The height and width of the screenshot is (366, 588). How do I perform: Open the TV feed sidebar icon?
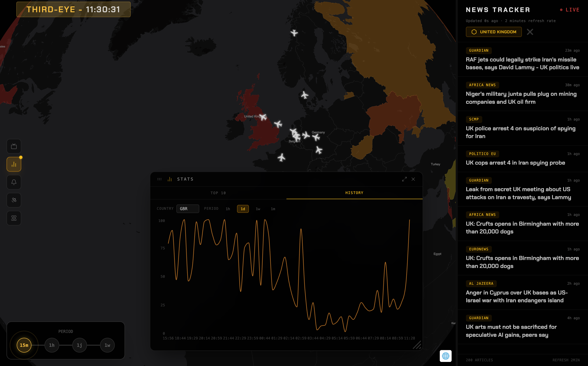(14, 146)
